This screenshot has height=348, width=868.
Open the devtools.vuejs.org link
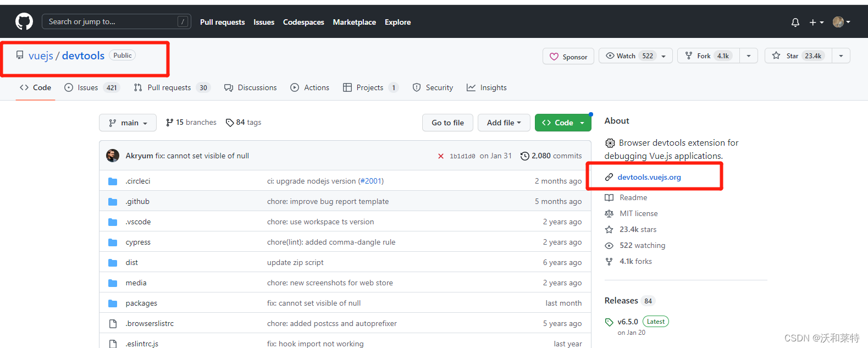point(649,178)
